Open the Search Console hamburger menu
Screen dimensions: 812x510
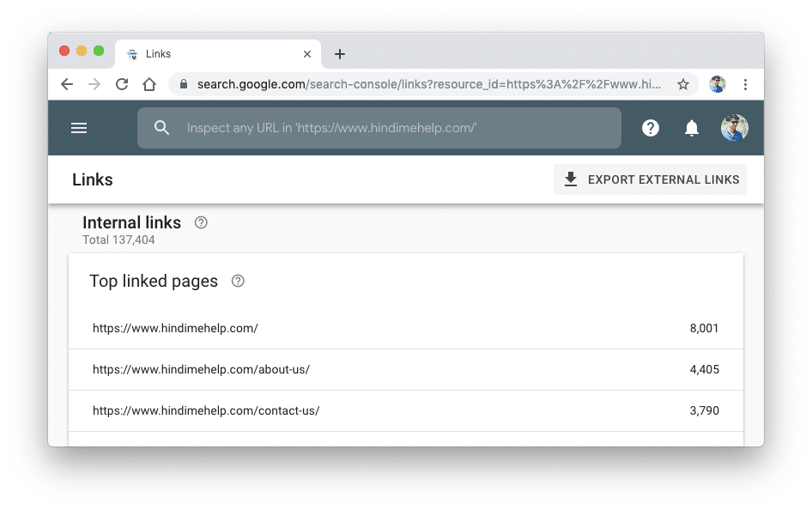click(x=79, y=128)
